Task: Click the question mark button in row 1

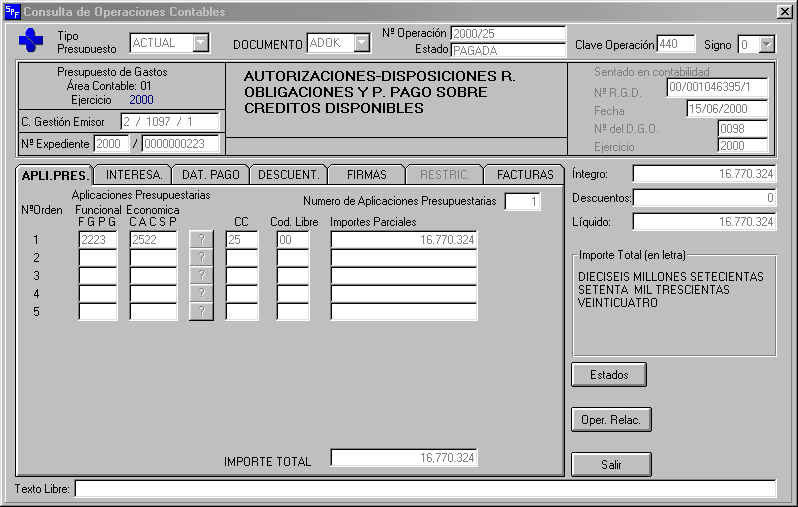Action: (201, 239)
